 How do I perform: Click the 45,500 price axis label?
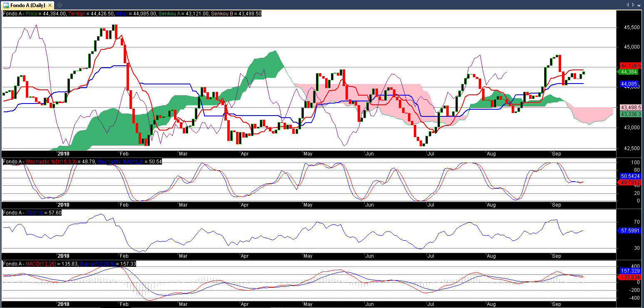[632, 27]
